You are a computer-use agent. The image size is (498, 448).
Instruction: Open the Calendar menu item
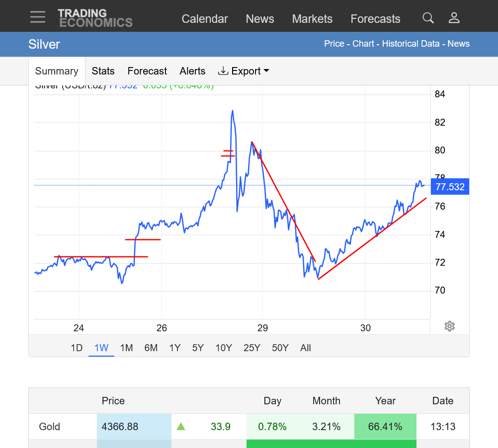click(x=205, y=19)
